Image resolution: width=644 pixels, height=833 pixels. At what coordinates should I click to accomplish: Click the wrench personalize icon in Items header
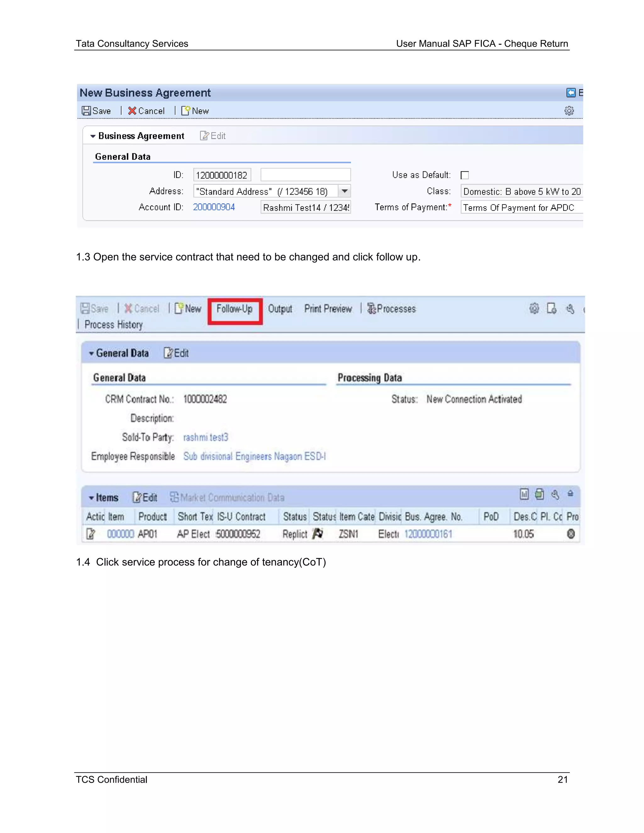(x=555, y=495)
